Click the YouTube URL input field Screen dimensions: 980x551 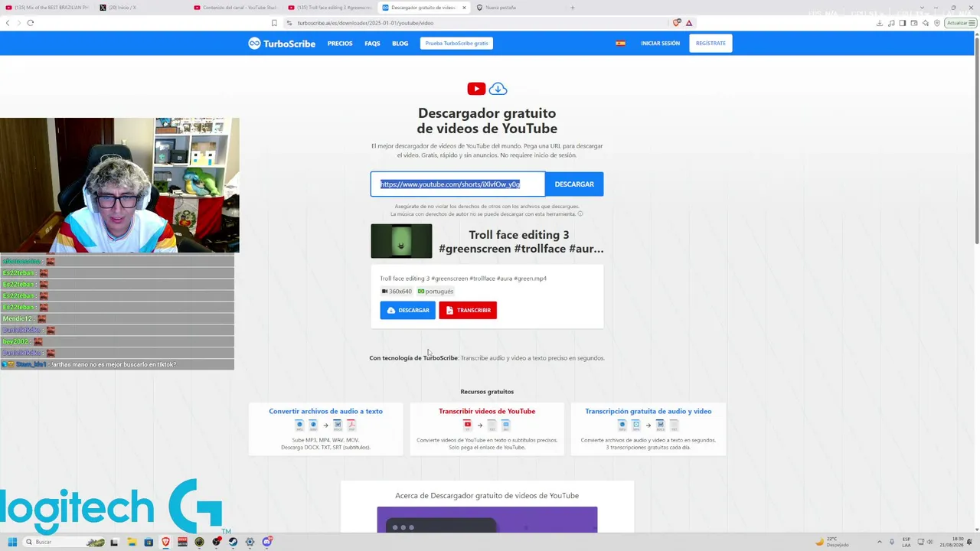(458, 184)
